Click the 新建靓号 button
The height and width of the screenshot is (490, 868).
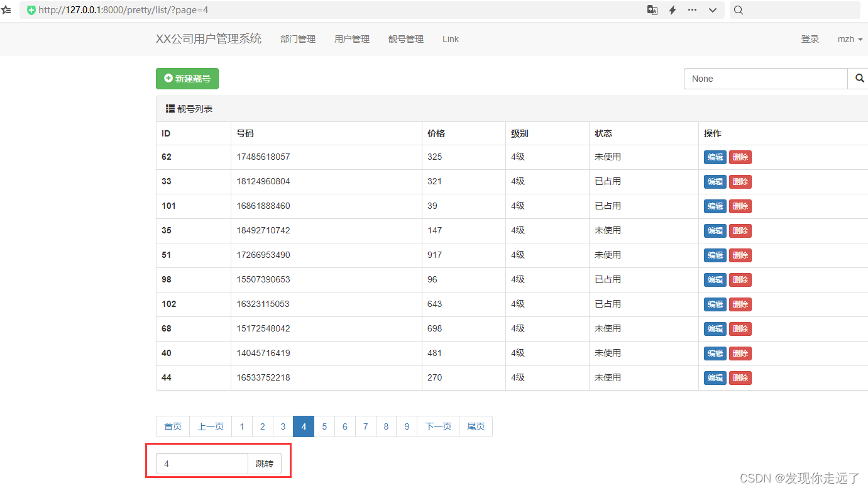pyautogui.click(x=187, y=79)
